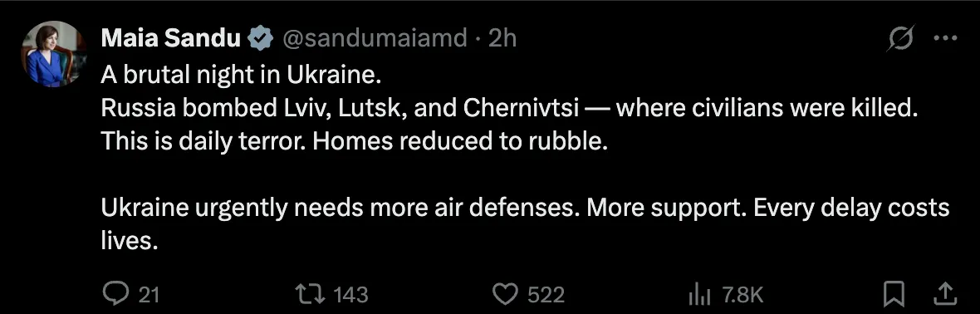The width and height of the screenshot is (980, 314).
Task: Like the post with the heart icon
Action: pyautogui.click(x=507, y=293)
